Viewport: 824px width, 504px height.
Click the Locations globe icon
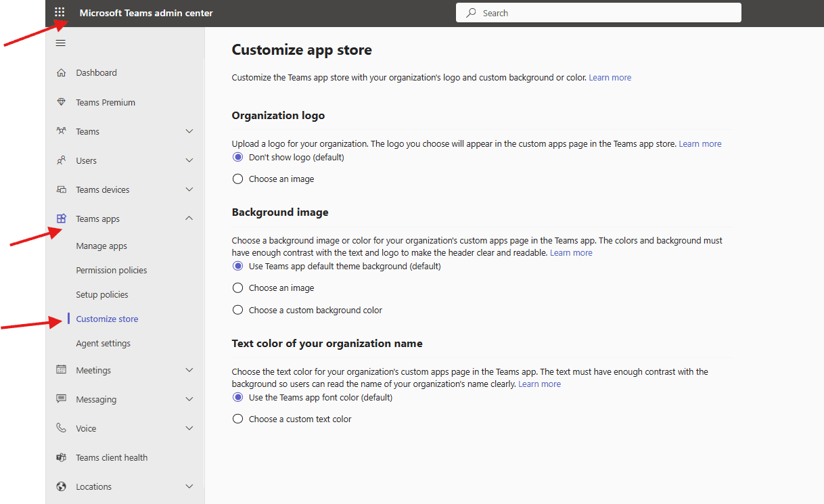(62, 486)
